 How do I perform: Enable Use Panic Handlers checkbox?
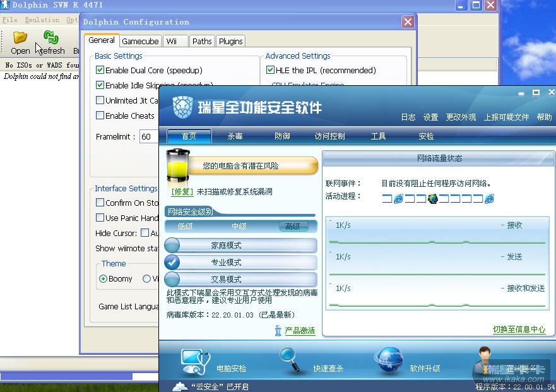pos(100,218)
